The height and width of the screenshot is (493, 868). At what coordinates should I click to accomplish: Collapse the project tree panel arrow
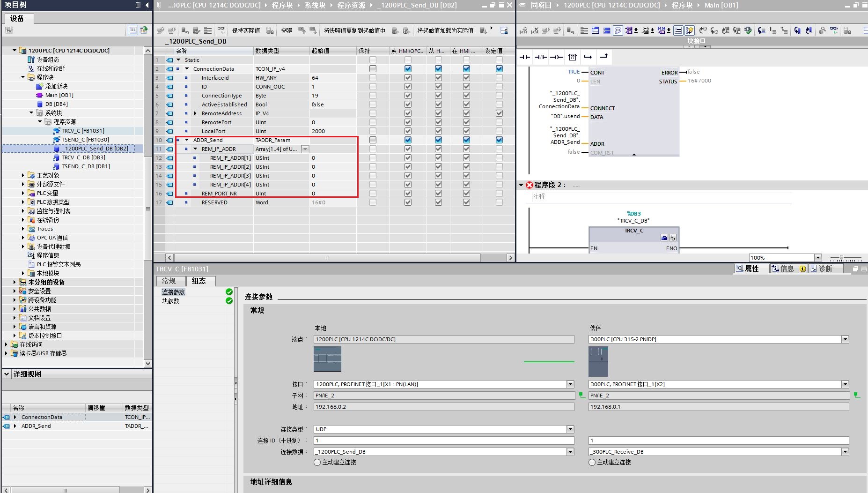pos(147,5)
